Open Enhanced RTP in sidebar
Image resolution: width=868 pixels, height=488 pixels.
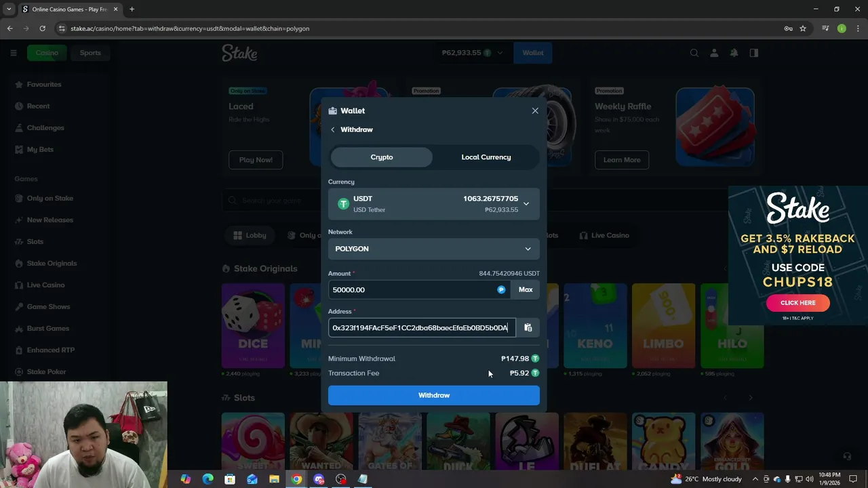(50, 350)
